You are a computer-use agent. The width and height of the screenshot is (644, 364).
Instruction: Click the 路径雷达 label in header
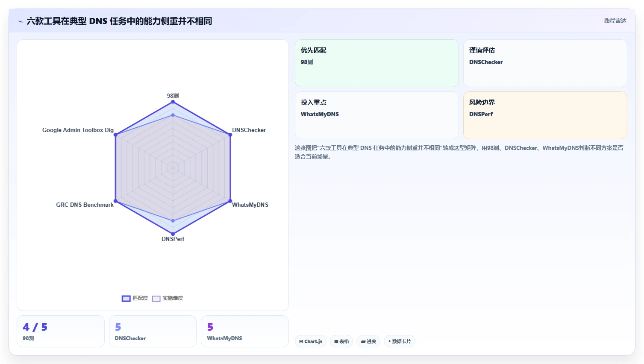pos(615,21)
